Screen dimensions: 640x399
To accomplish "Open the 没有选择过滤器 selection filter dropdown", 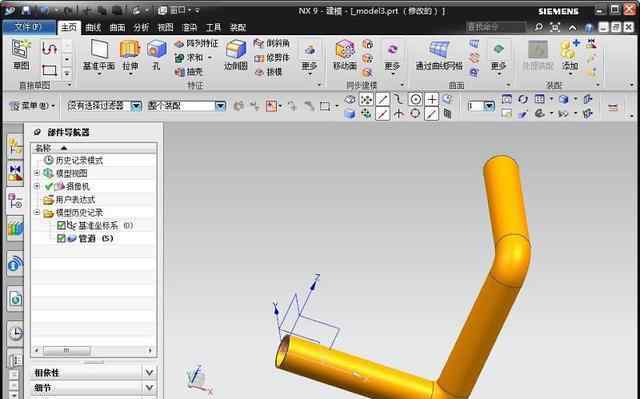I will 136,106.
